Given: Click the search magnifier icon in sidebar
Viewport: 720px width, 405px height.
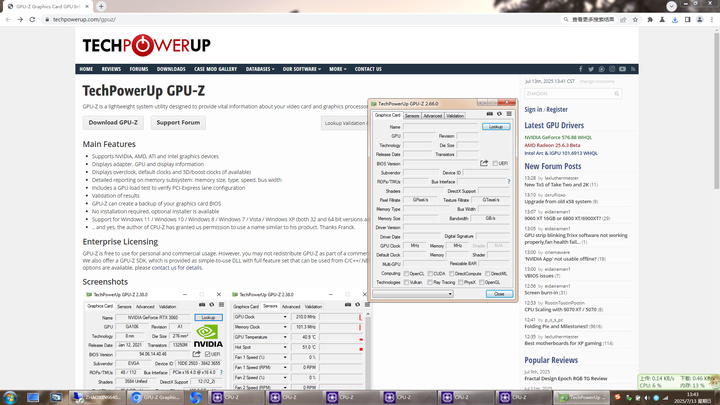Looking at the screenshot, I should [617, 94].
